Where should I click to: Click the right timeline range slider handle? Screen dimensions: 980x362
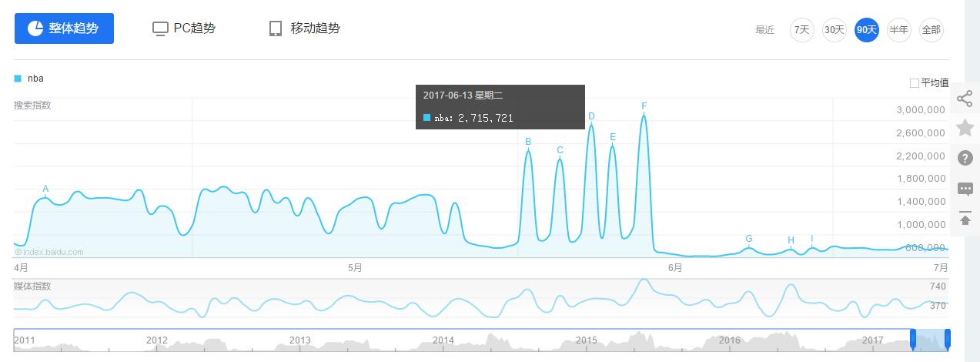pos(948,340)
